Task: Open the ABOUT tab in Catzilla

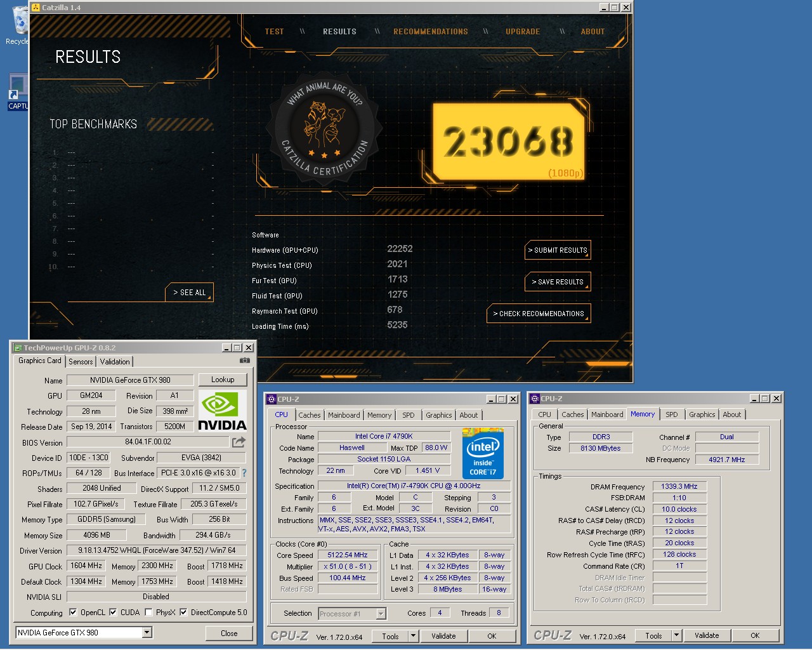Action: coord(593,32)
